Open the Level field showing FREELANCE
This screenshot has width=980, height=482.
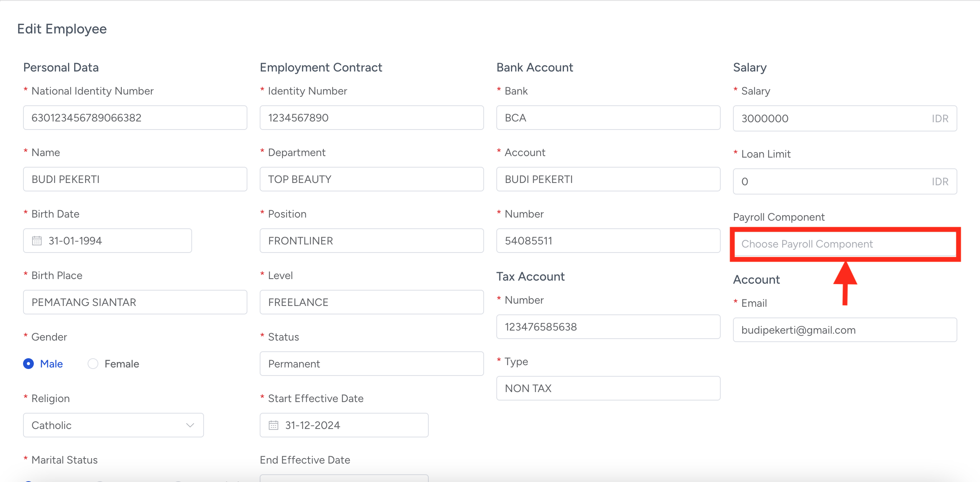tap(371, 302)
